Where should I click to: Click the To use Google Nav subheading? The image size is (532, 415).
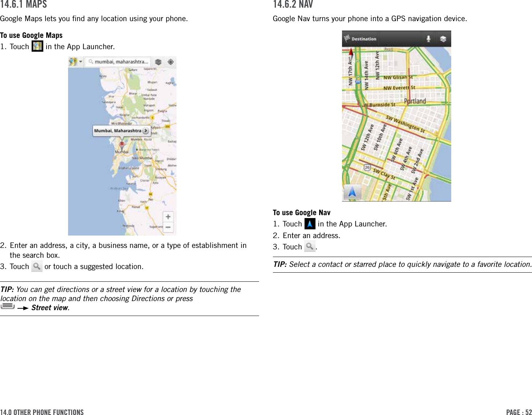click(x=302, y=213)
